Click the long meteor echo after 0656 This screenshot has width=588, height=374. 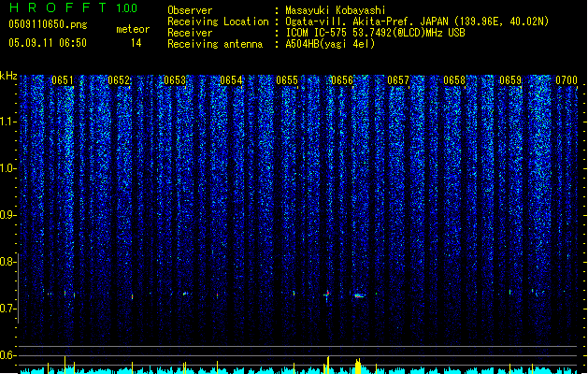tap(359, 296)
